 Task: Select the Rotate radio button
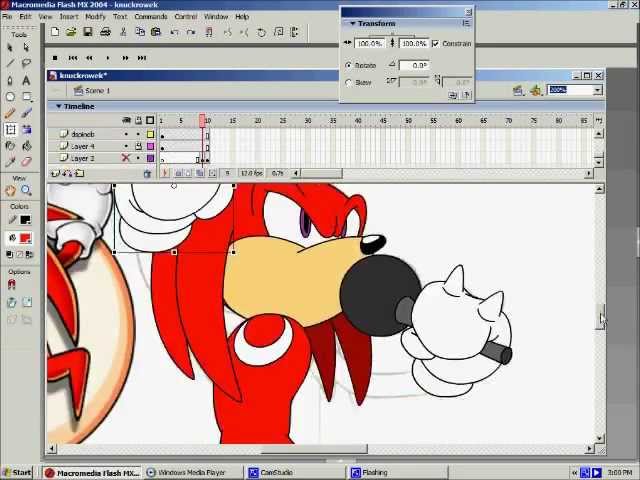(x=348, y=65)
